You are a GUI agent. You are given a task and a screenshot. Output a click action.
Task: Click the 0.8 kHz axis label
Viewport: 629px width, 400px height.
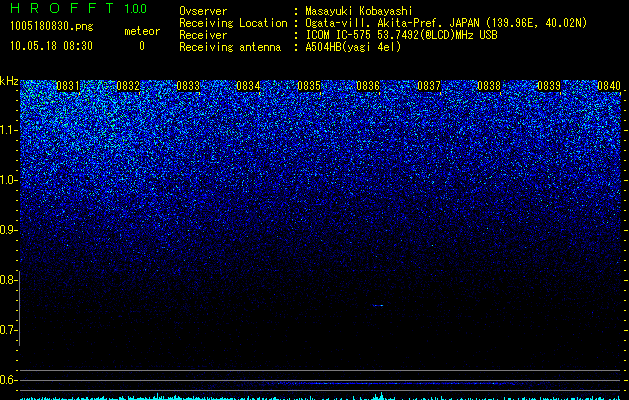pyautogui.click(x=7, y=280)
